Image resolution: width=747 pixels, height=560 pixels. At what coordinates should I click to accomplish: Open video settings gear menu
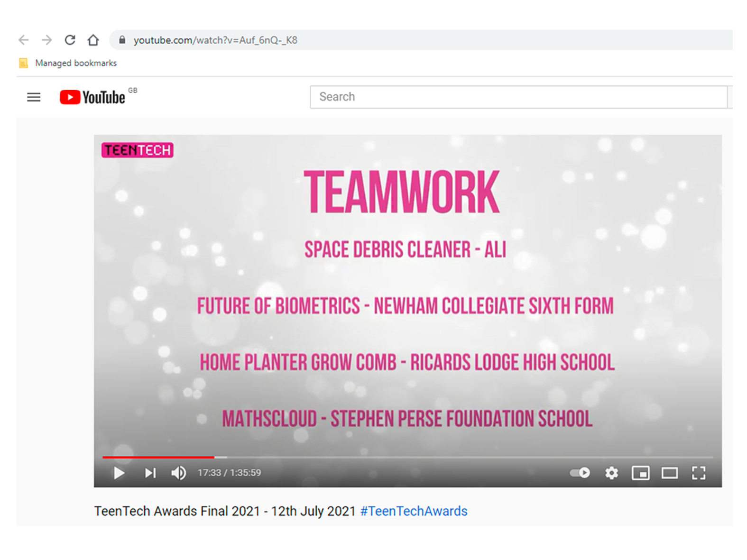tap(611, 473)
